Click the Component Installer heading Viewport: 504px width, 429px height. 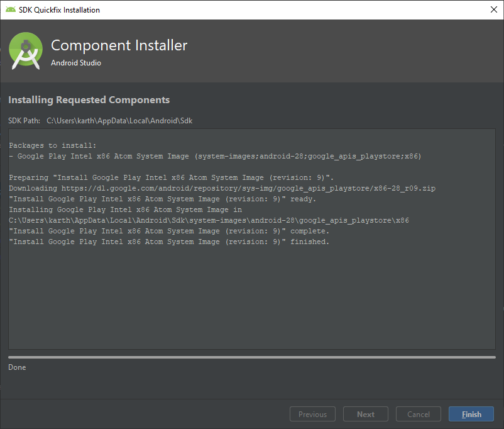tap(119, 45)
